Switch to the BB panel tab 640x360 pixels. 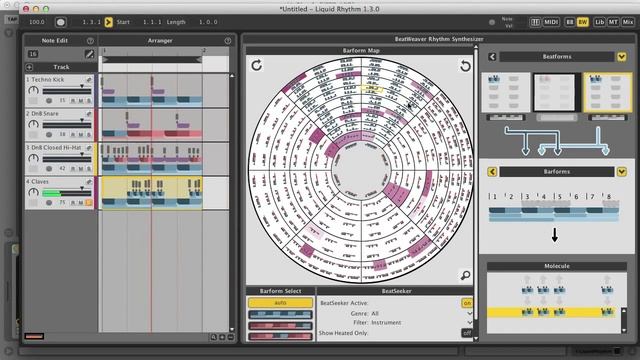[569, 22]
